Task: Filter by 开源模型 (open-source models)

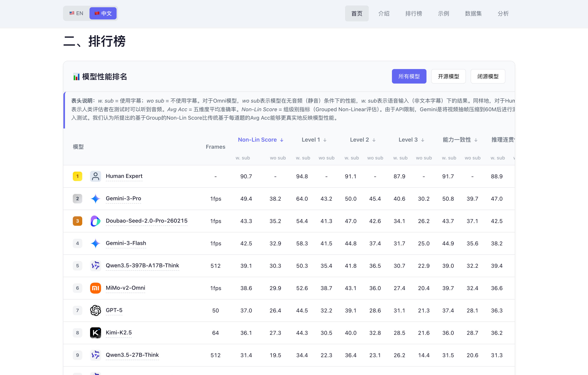Action: [x=448, y=76]
